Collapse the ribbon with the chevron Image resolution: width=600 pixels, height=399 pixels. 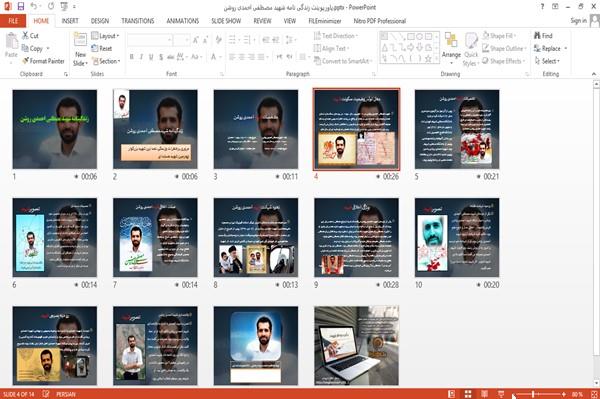tap(593, 74)
